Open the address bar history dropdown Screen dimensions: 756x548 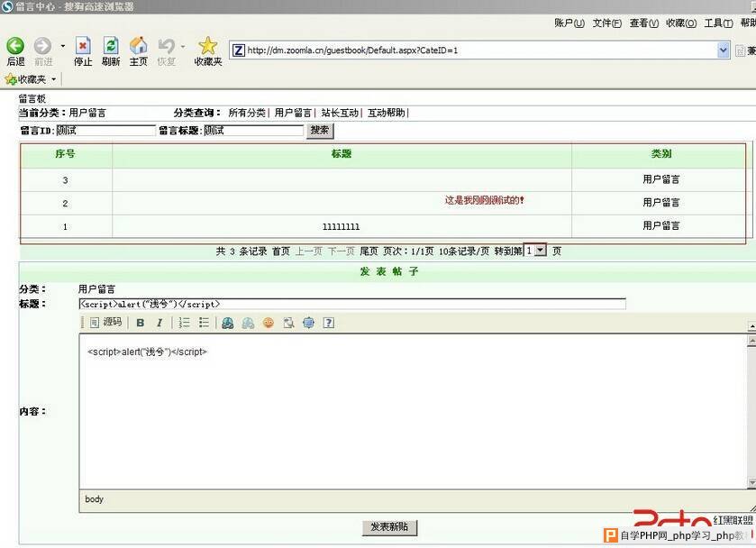point(724,50)
